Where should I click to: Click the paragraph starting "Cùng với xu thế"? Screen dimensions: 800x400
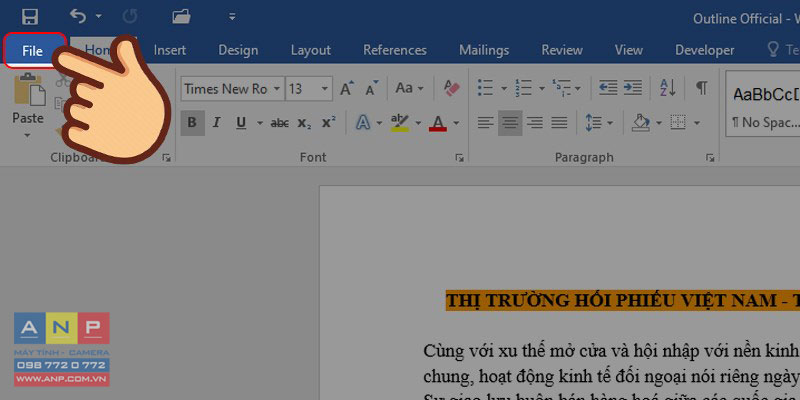point(611,351)
